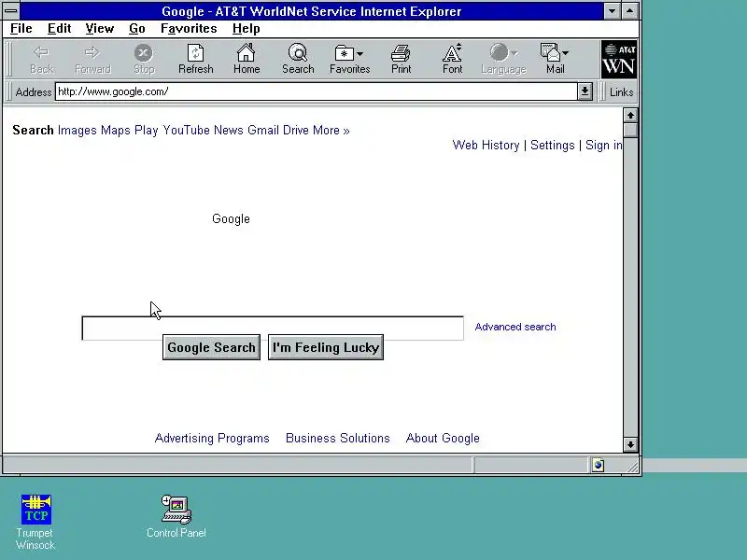
Task: Click the Google Search button
Action: 212,347
